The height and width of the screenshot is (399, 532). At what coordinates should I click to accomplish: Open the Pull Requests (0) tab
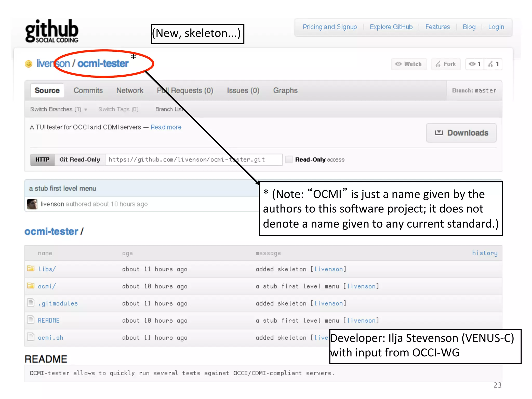tap(185, 90)
